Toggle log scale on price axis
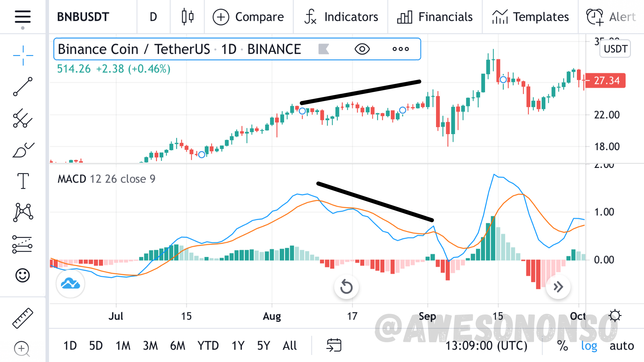 (589, 346)
